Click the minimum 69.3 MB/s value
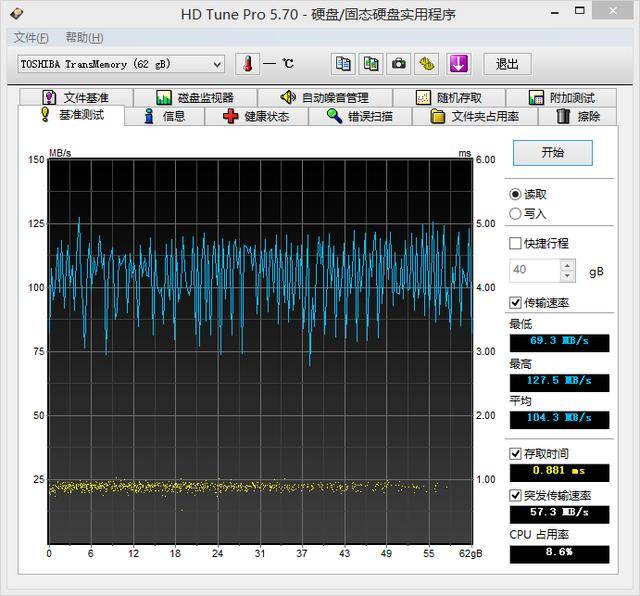 click(x=559, y=342)
